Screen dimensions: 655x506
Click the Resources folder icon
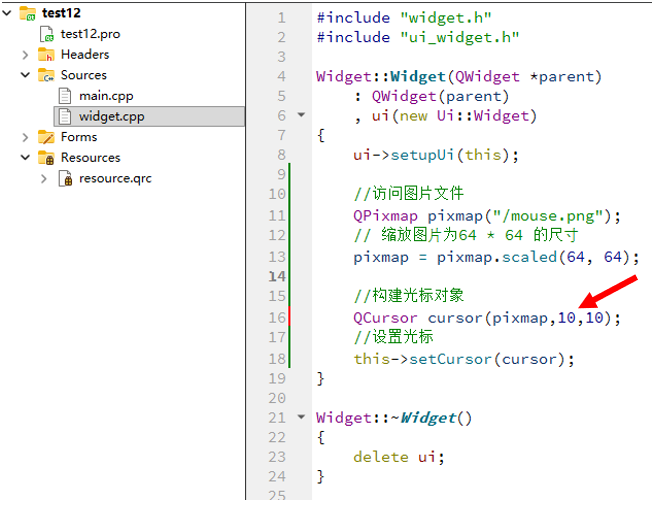[46, 158]
